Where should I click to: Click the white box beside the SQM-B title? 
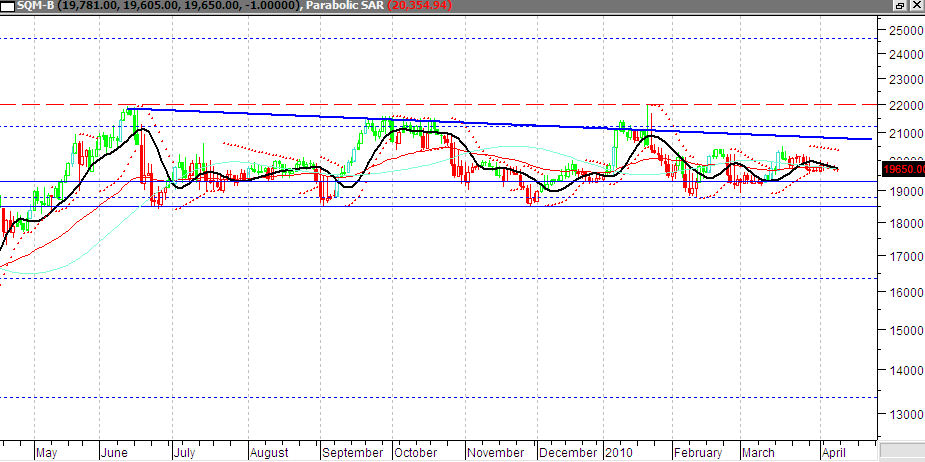tap(9, 6)
